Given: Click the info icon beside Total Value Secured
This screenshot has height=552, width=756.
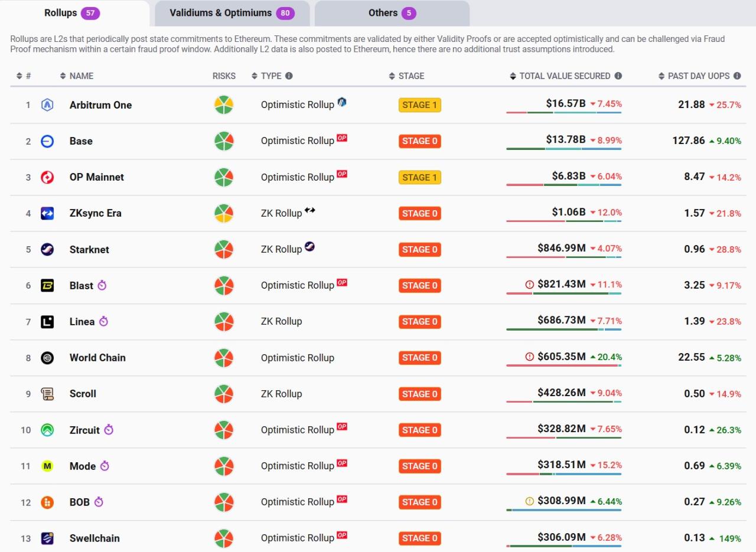Looking at the screenshot, I should [x=618, y=76].
